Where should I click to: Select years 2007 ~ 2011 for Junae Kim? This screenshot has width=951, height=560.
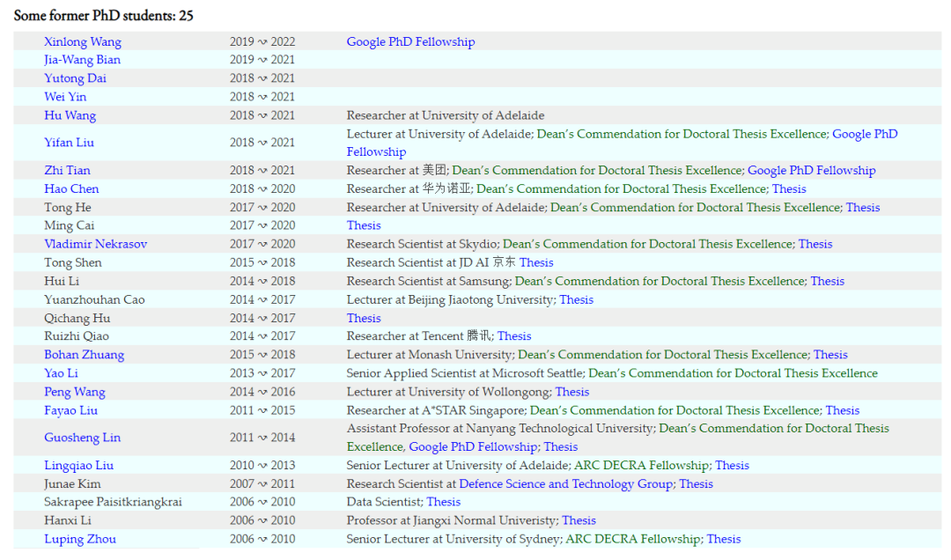[x=262, y=484]
